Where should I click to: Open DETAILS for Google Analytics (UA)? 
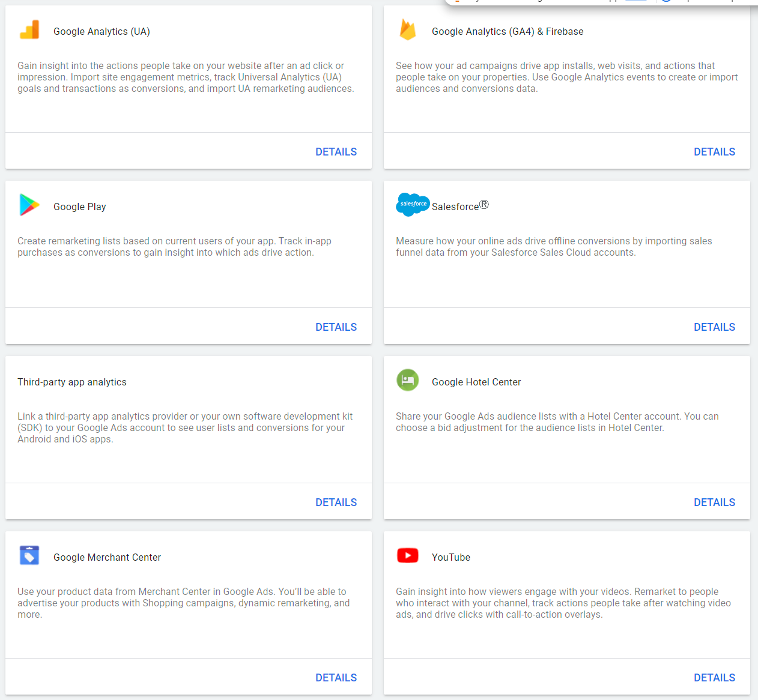(x=336, y=151)
